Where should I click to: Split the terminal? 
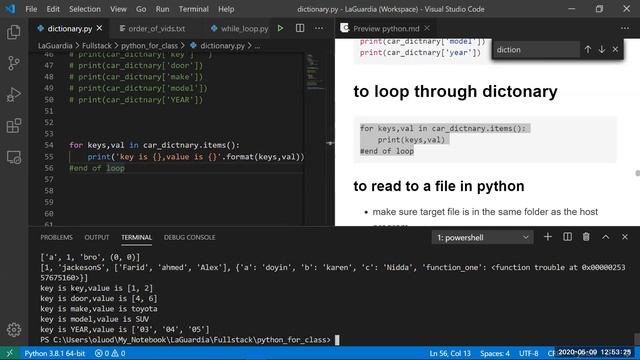[x=567, y=237]
